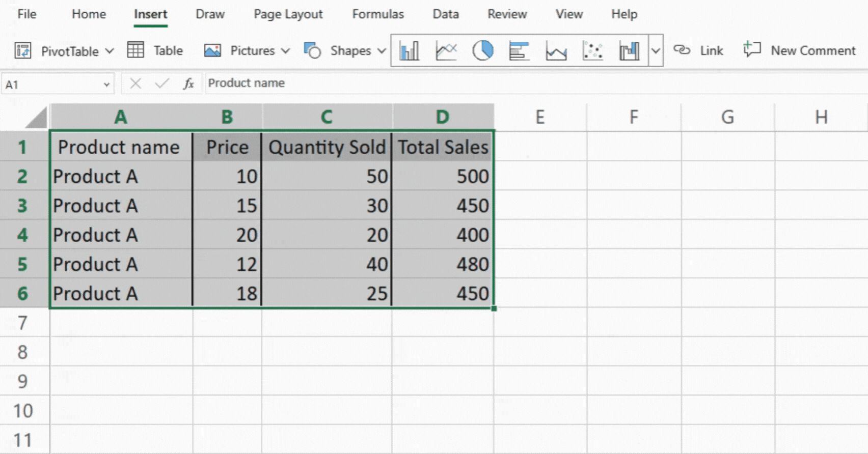
Task: Expand the Shapes dropdown arrow
Action: 382,51
